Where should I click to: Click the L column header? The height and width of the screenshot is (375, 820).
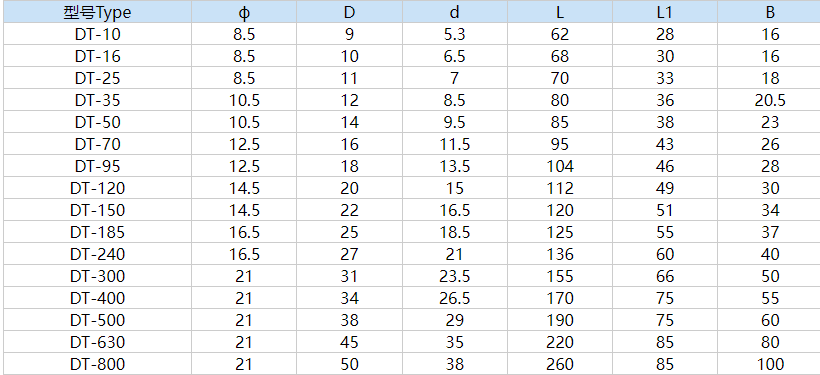pyautogui.click(x=560, y=13)
